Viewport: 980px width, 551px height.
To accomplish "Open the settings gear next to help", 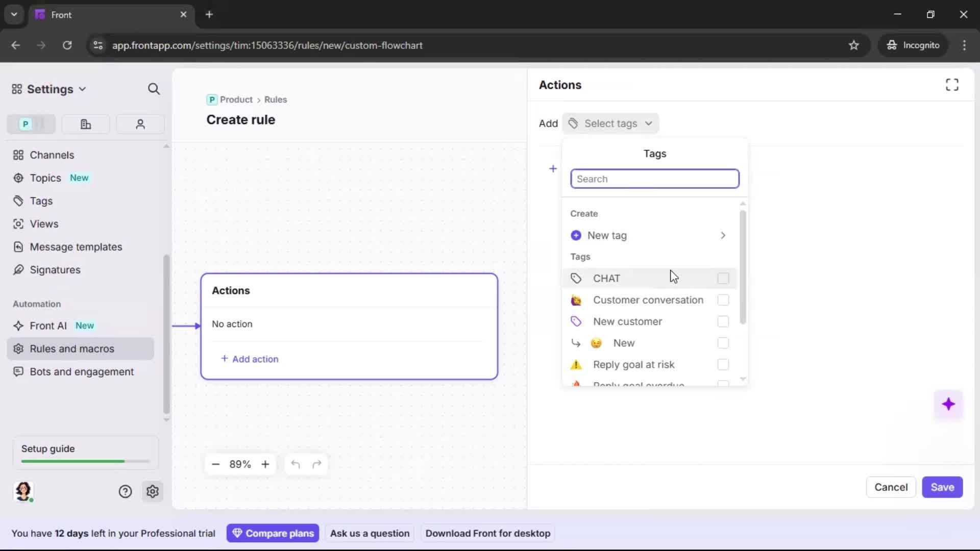I will click(153, 491).
